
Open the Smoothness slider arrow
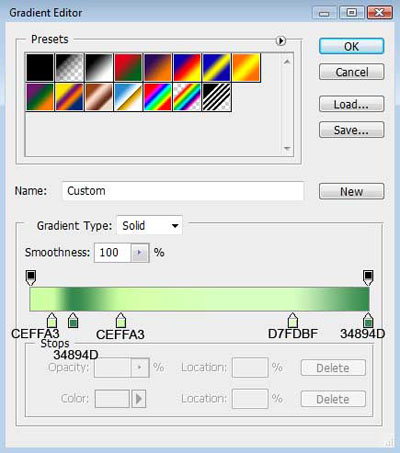tap(139, 253)
